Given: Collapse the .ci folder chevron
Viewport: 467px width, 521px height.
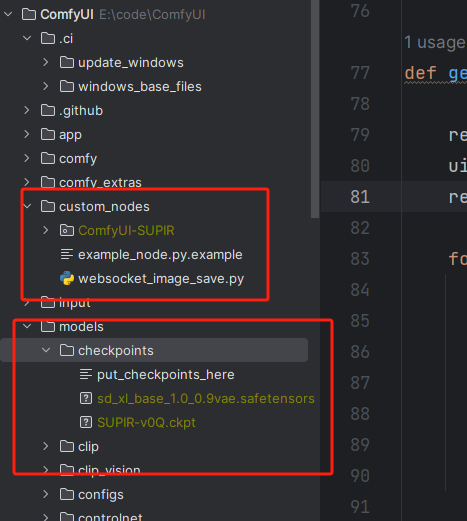Looking at the screenshot, I should pyautogui.click(x=27, y=38).
